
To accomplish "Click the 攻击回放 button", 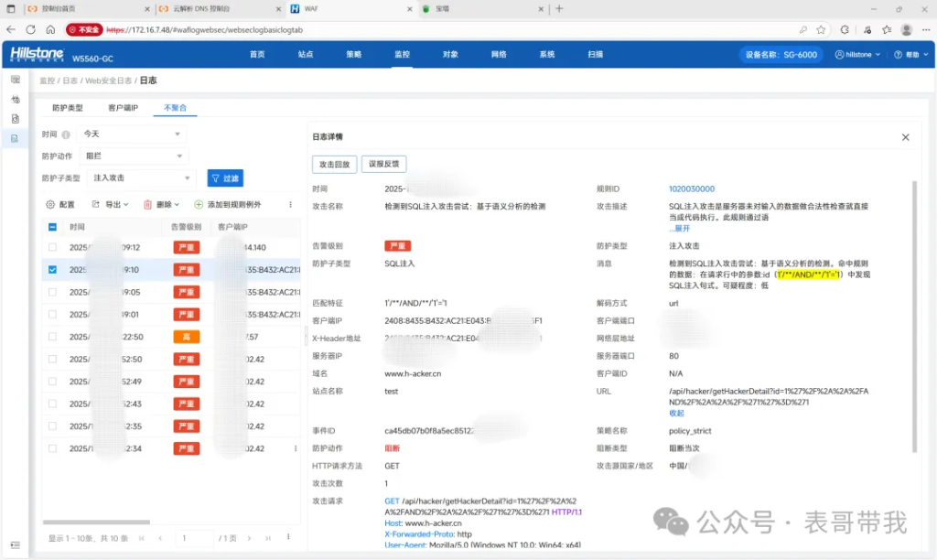I will coord(334,165).
